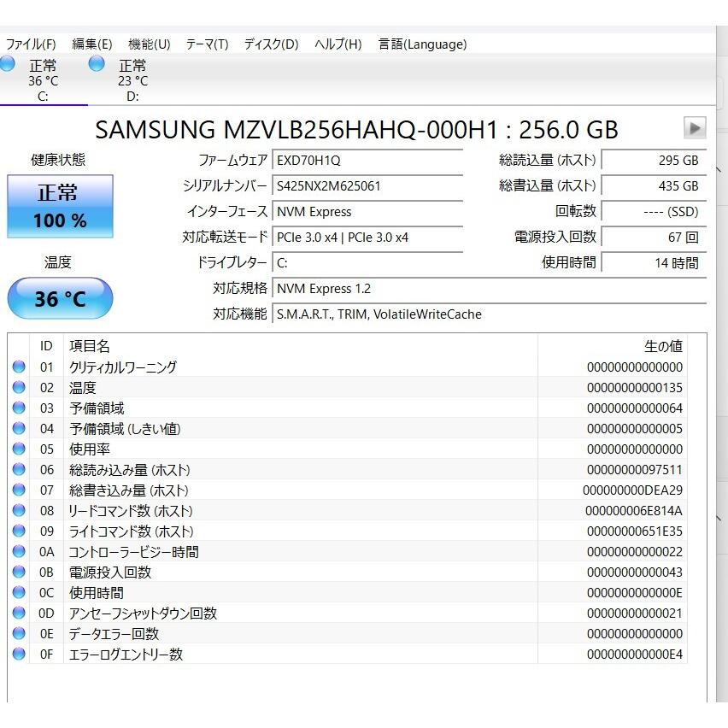The width and height of the screenshot is (728, 728).
Task: Click the 36 °C temperature indicator
Action: point(60,298)
